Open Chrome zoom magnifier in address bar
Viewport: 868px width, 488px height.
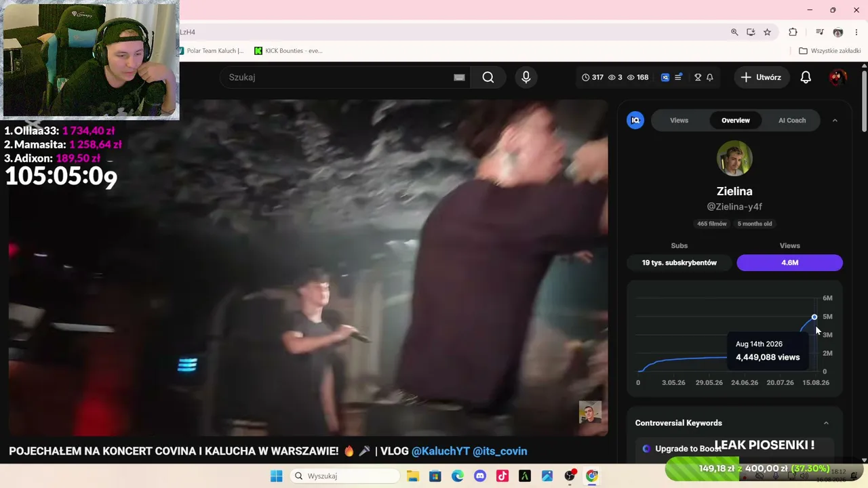pos(734,32)
